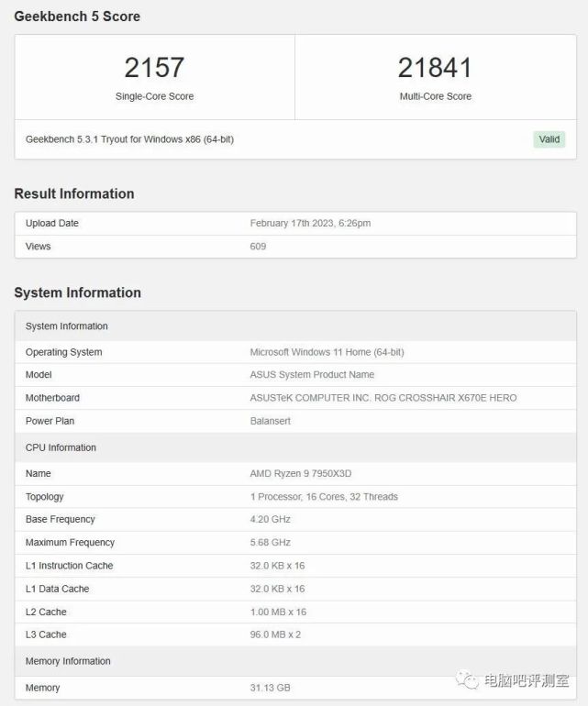The width and height of the screenshot is (588, 706).
Task: Click the L1 Data Cache label
Action: tap(57, 589)
